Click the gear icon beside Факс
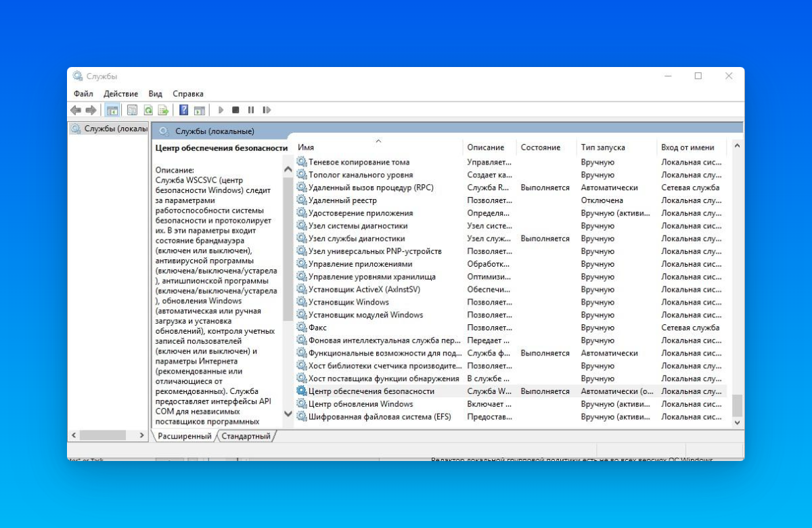 (302, 328)
